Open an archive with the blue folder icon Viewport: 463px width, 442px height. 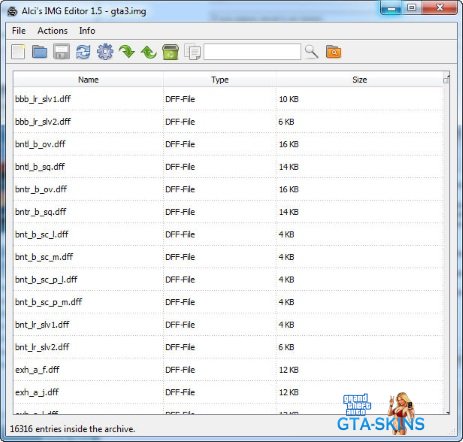[39, 52]
